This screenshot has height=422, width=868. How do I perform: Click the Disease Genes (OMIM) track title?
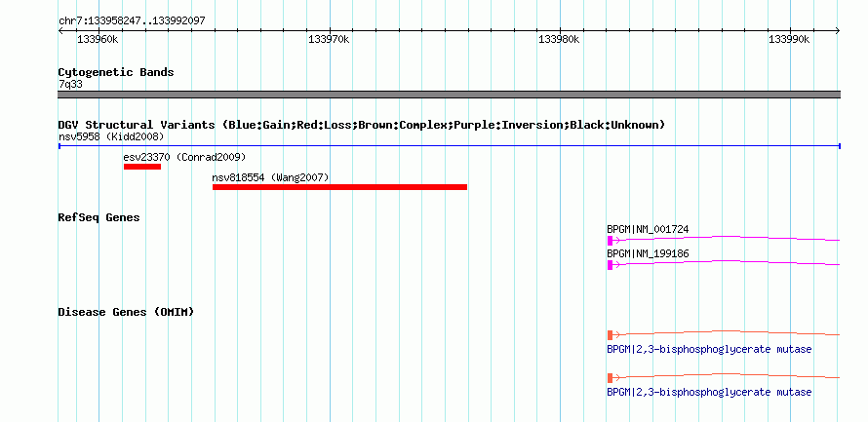[x=126, y=312]
